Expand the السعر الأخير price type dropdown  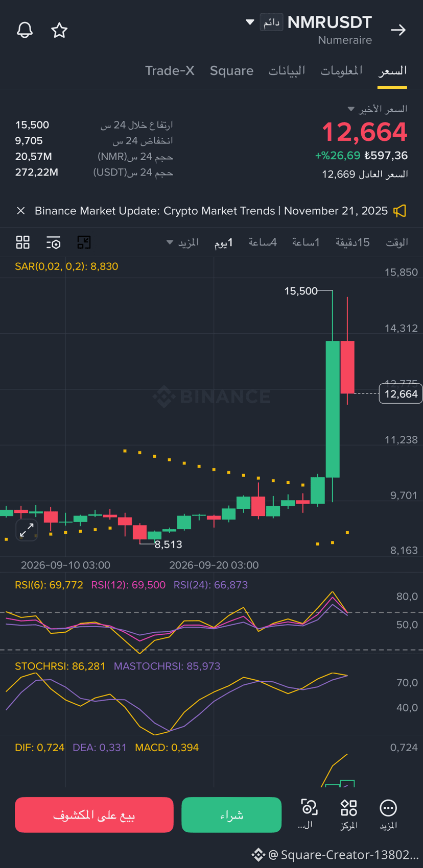[x=379, y=109]
